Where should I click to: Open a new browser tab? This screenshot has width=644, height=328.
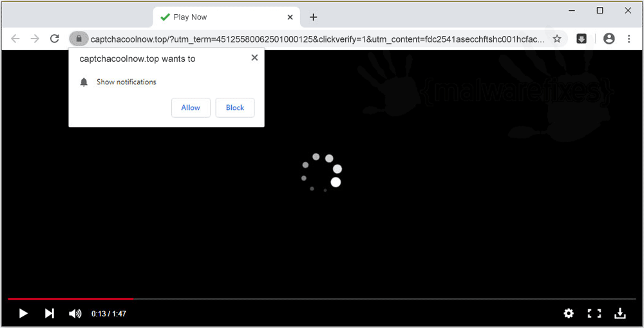(x=314, y=17)
